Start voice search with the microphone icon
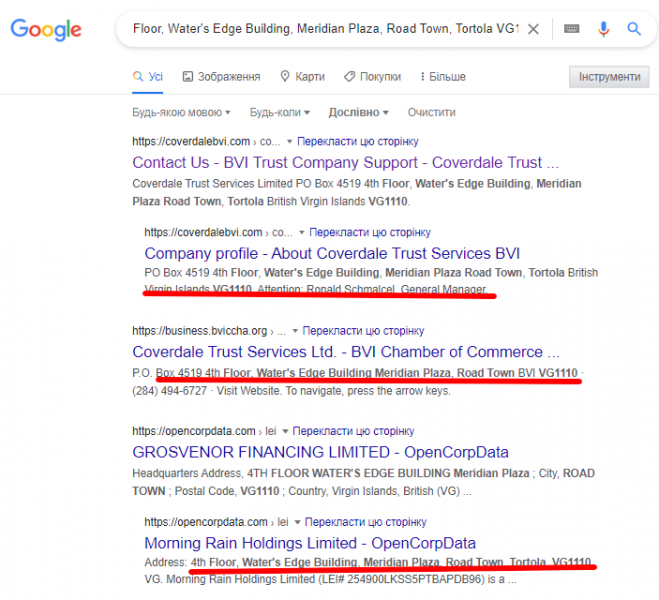Image resolution: width=659 pixels, height=600 pixels. click(604, 29)
